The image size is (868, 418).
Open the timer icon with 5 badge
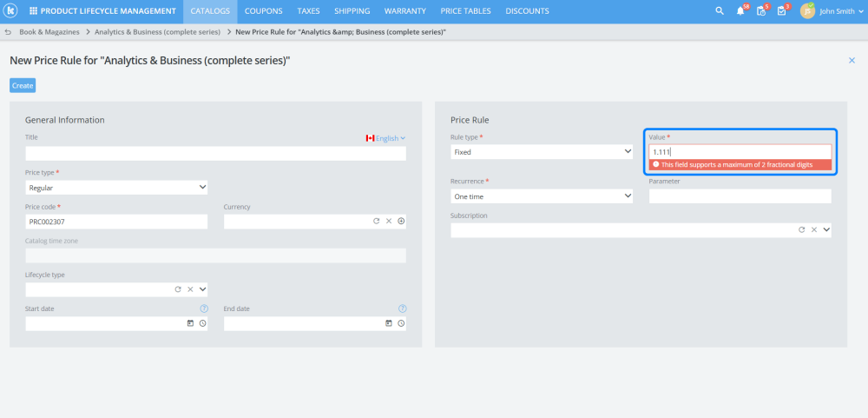[761, 11]
